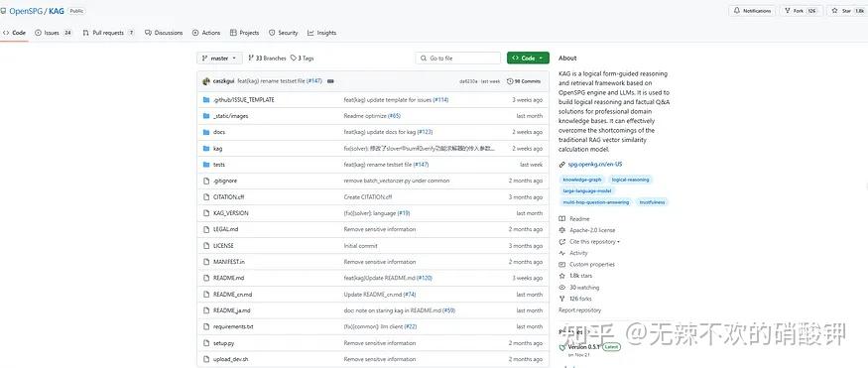Open the kag folder

217,149
